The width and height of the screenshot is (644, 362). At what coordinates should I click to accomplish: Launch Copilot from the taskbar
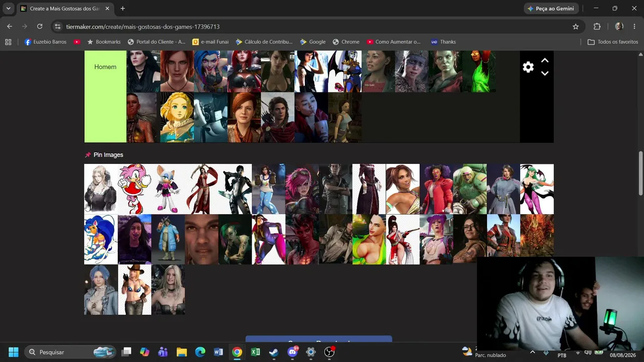[x=145, y=352]
